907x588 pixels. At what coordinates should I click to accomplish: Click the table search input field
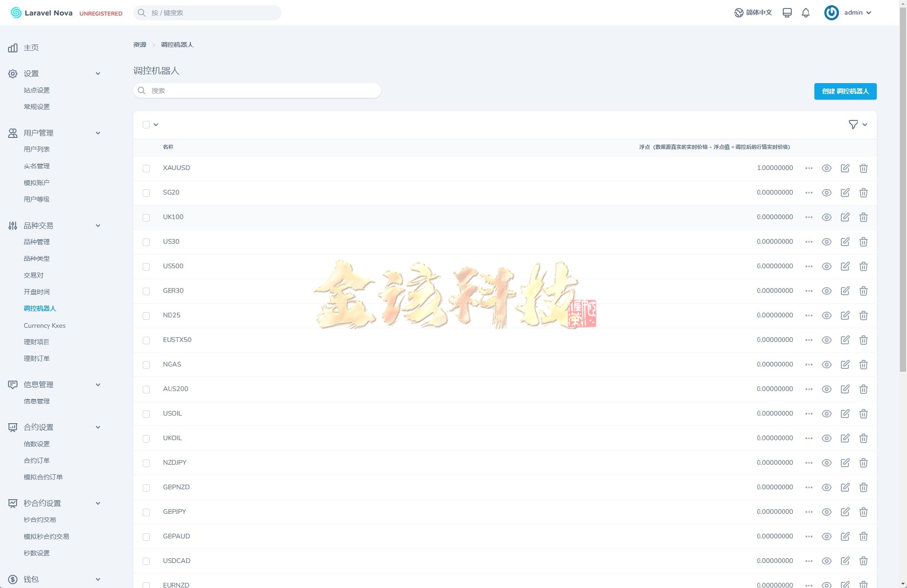coord(257,90)
